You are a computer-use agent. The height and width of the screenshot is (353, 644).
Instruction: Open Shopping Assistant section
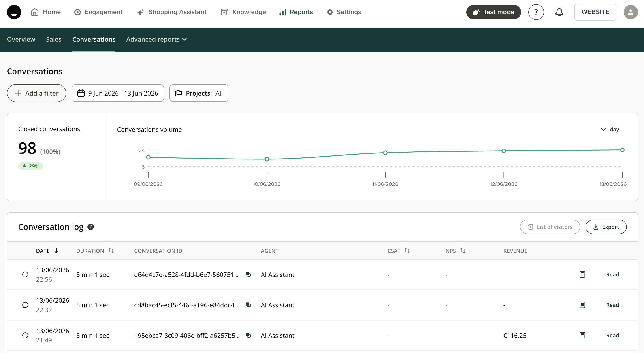pos(171,12)
